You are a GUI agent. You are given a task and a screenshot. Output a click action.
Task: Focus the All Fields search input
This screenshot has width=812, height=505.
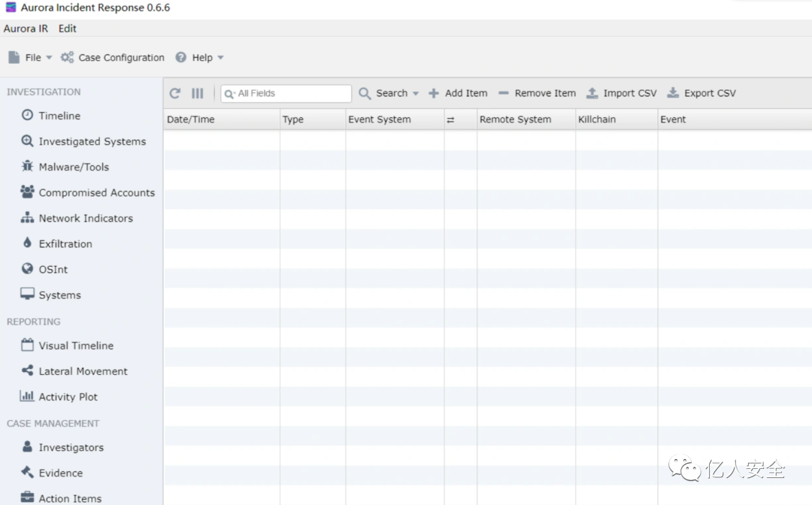point(286,94)
